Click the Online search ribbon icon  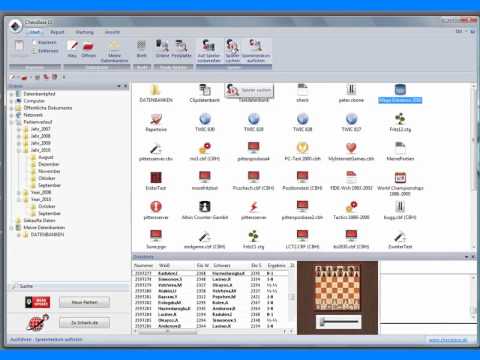pos(162,48)
